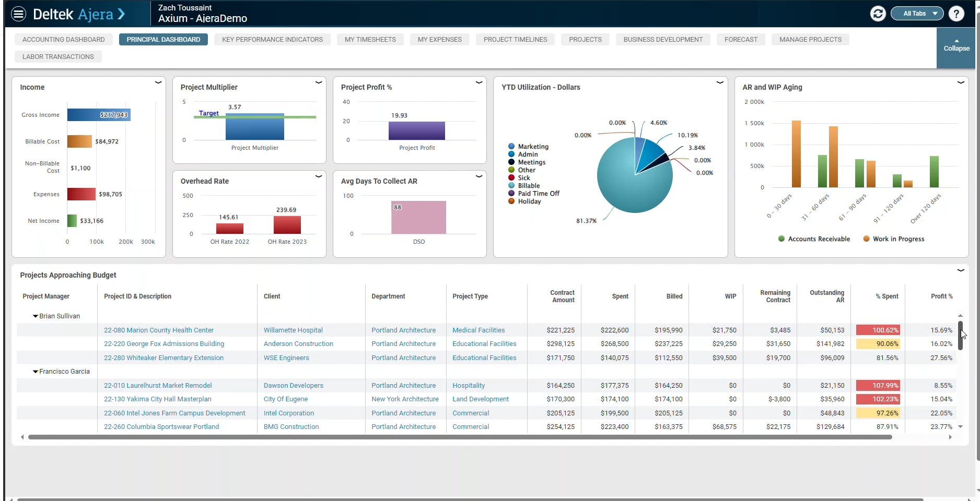This screenshot has height=501, width=980.
Task: Toggle Work in Progress legend series
Action: click(894, 239)
